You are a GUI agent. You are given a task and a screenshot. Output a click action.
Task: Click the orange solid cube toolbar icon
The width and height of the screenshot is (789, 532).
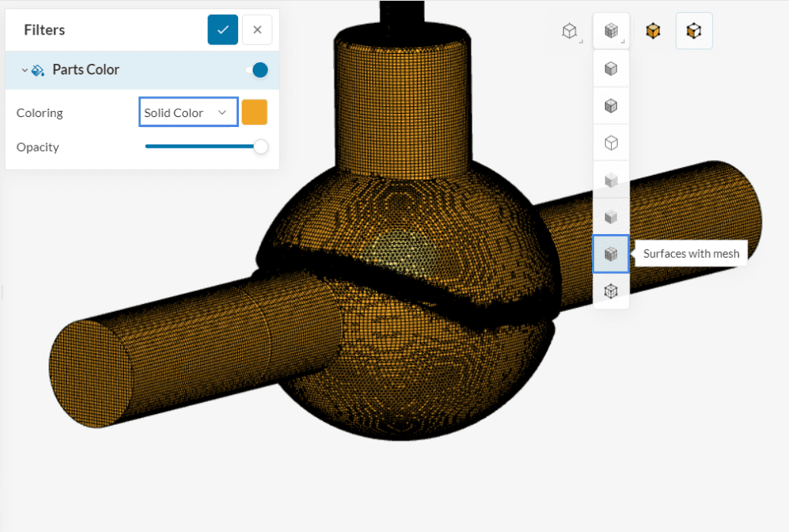653,31
